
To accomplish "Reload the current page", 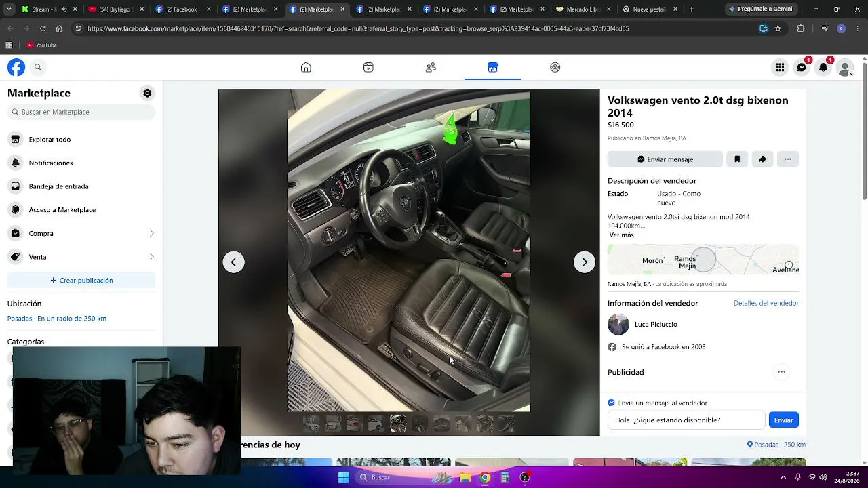I will [43, 28].
